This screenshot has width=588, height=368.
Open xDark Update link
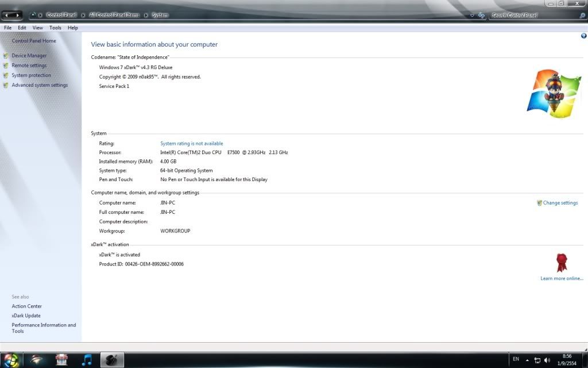click(26, 316)
